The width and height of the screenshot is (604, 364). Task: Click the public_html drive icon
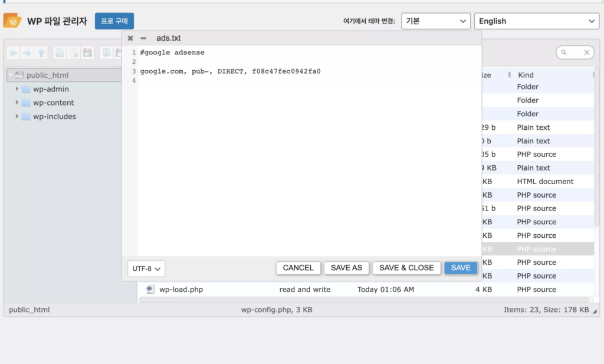coord(19,75)
